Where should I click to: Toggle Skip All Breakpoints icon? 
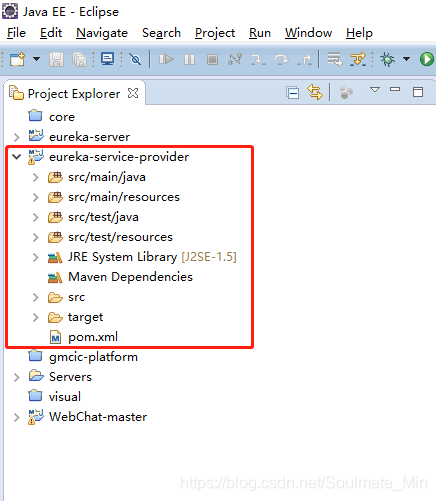pyautogui.click(x=135, y=60)
